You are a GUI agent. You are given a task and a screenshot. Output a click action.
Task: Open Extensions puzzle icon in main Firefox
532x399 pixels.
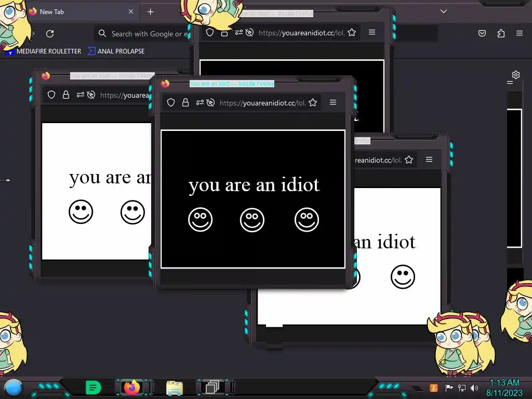[x=501, y=33]
